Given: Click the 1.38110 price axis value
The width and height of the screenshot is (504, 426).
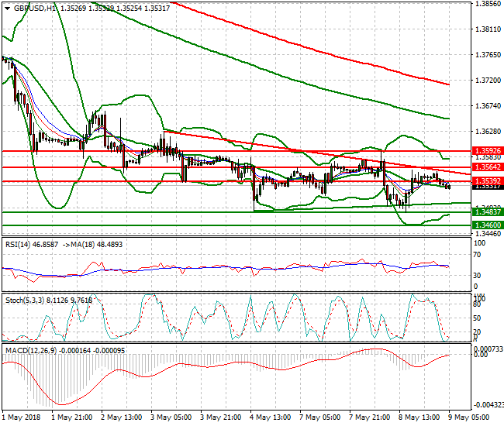Looking at the screenshot, I should [488, 29].
